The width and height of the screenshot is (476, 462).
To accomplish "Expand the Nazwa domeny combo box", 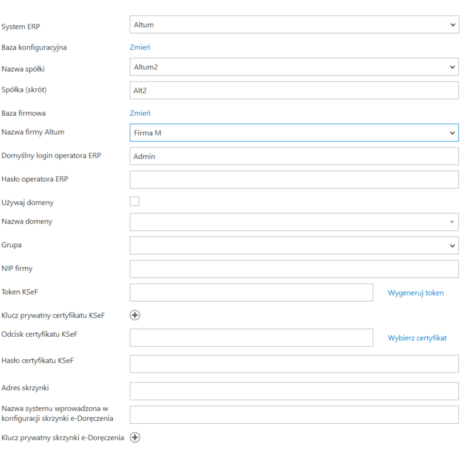I will point(294,222).
